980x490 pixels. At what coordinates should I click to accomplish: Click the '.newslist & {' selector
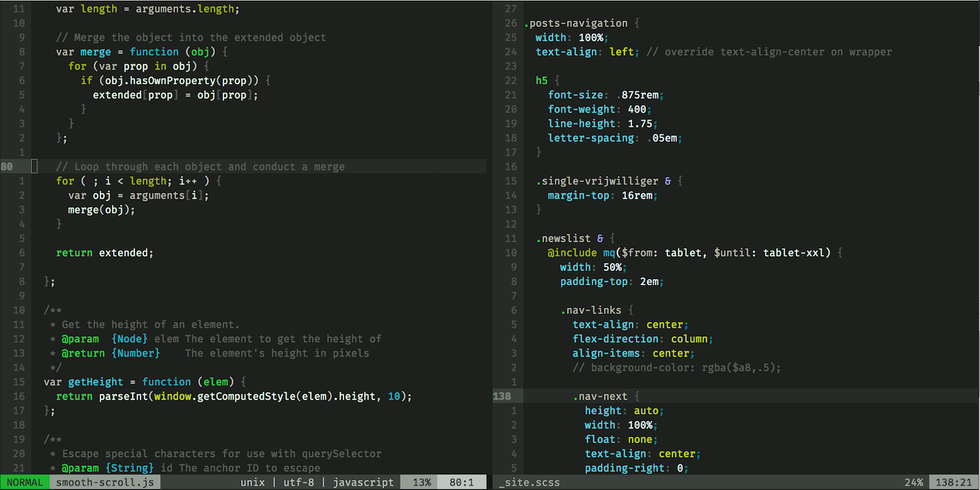click(576, 238)
